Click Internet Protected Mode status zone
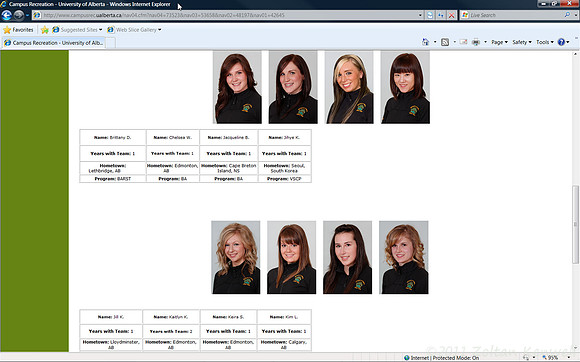 click(441, 358)
